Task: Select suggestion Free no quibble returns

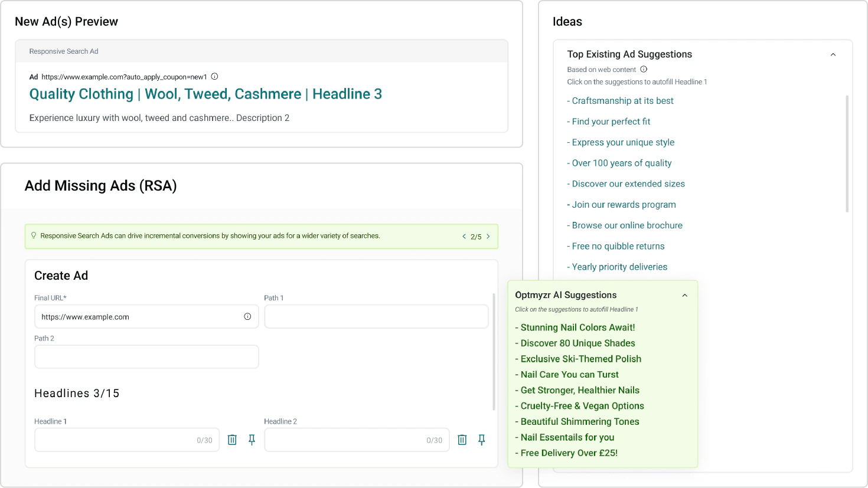Action: pos(616,246)
